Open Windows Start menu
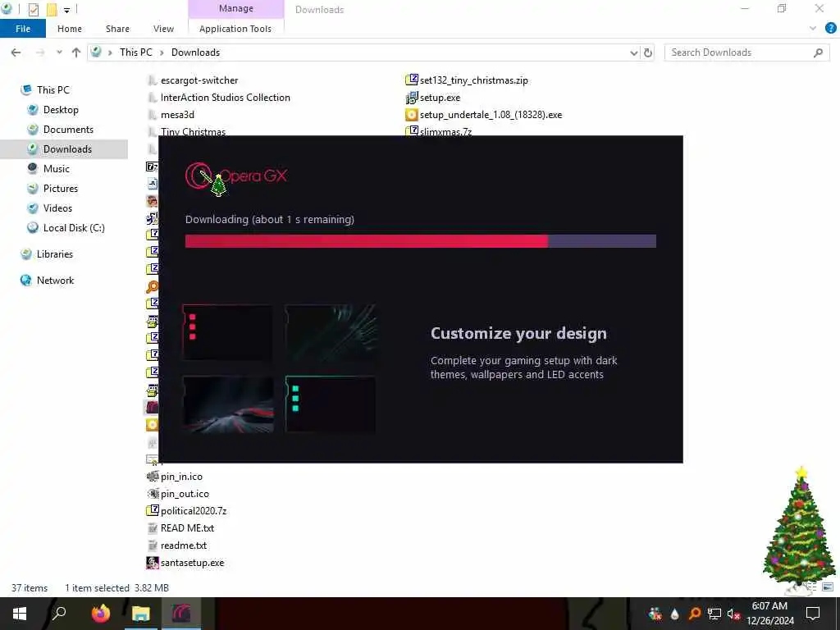Image resolution: width=840 pixels, height=630 pixels. click(20, 614)
